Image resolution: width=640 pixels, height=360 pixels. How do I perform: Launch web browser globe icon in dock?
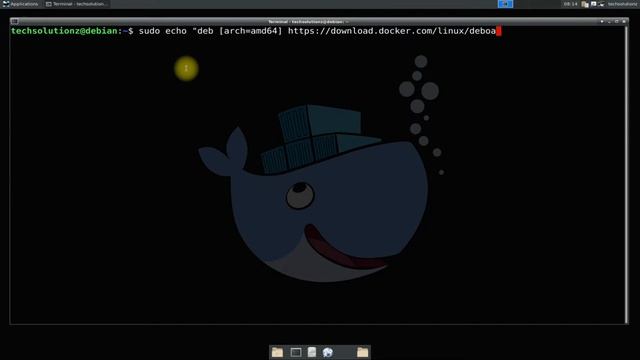pos(328,352)
